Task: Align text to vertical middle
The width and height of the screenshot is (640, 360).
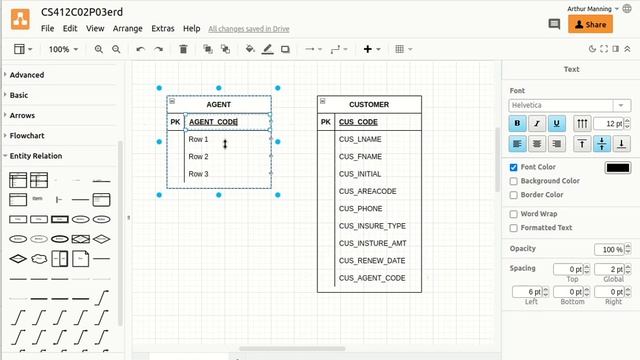Action: pyautogui.click(x=602, y=144)
